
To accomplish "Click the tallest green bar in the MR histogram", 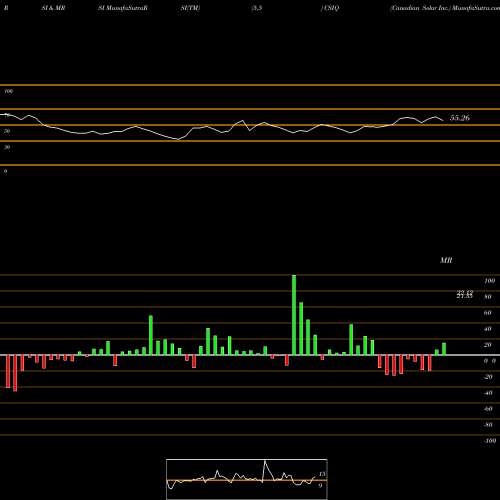I will coord(294,315).
